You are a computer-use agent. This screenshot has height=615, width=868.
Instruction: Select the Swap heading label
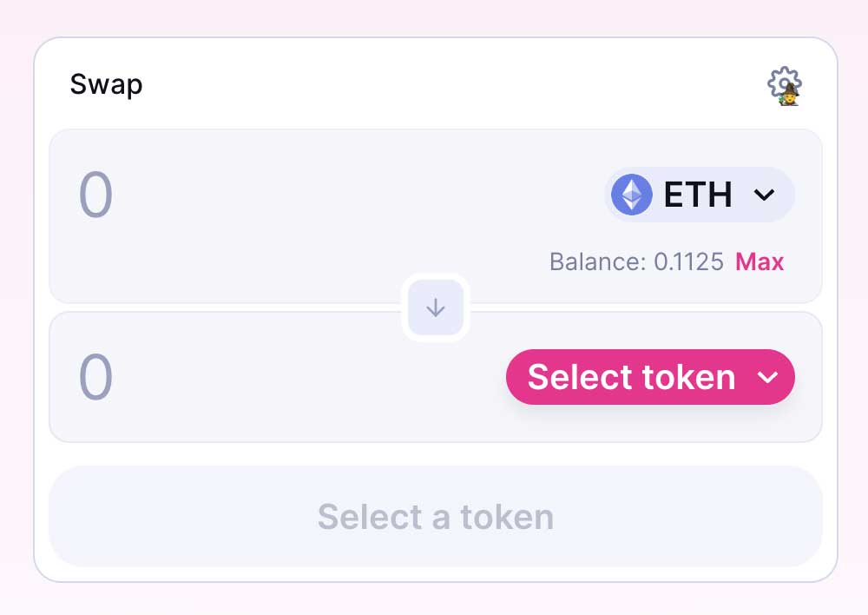coord(106,85)
